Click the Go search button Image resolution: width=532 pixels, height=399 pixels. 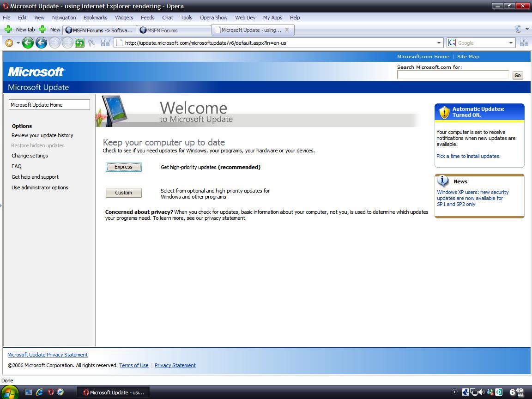(517, 75)
